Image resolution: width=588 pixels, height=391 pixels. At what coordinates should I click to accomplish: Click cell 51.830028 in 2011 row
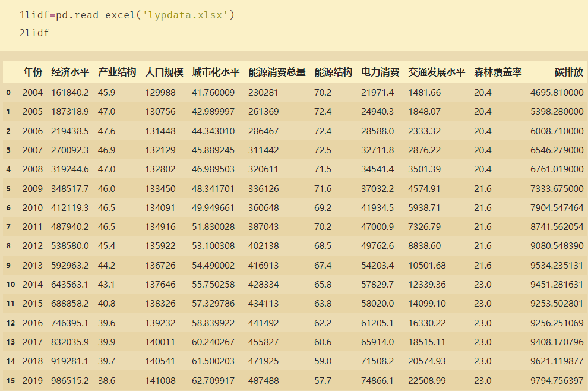pos(213,227)
